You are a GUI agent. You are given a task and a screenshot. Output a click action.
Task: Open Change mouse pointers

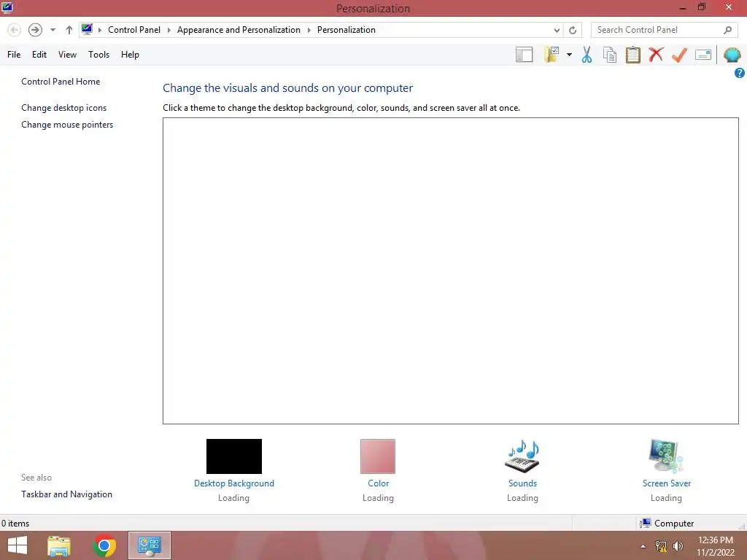[67, 124]
